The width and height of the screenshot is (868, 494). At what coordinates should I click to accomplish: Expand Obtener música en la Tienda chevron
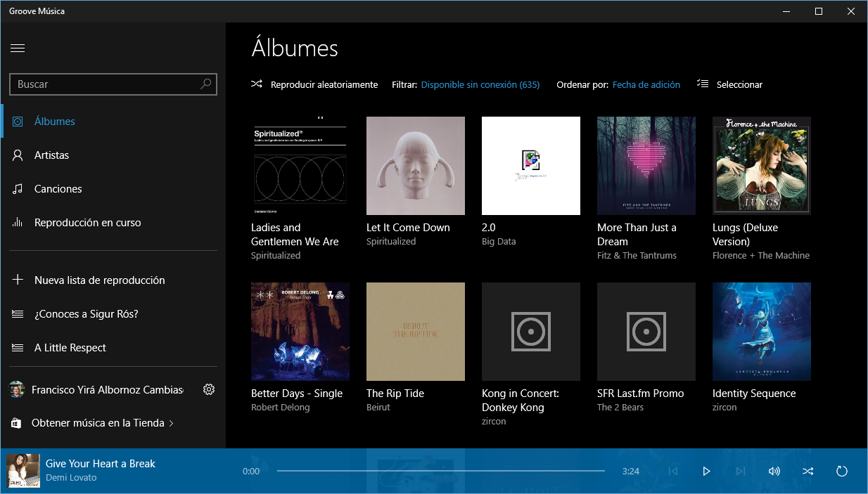click(171, 423)
